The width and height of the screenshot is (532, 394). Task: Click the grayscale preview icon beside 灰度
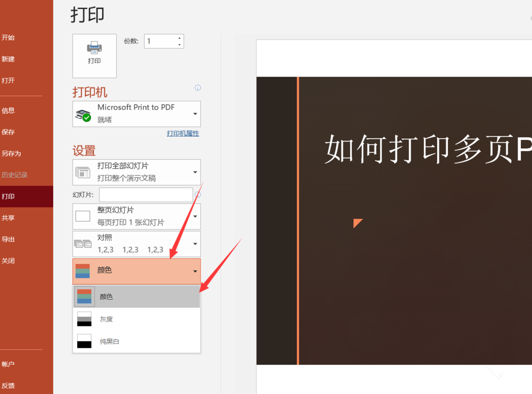tap(84, 319)
